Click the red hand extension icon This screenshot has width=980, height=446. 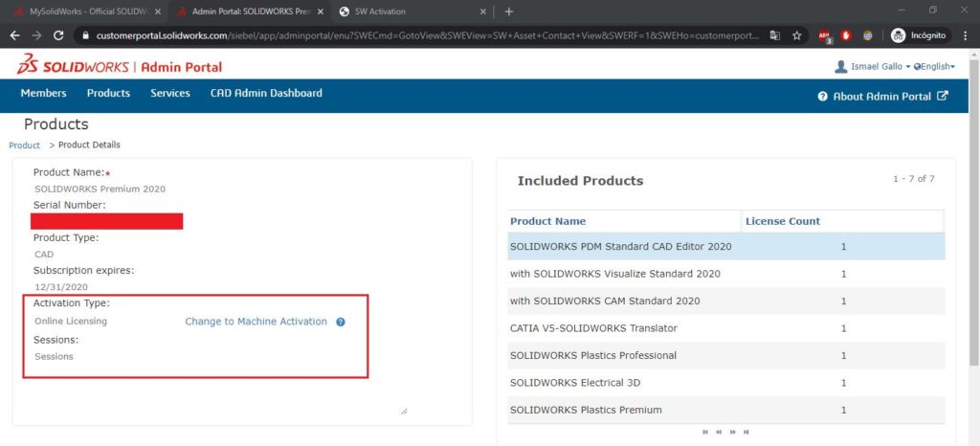click(x=846, y=35)
